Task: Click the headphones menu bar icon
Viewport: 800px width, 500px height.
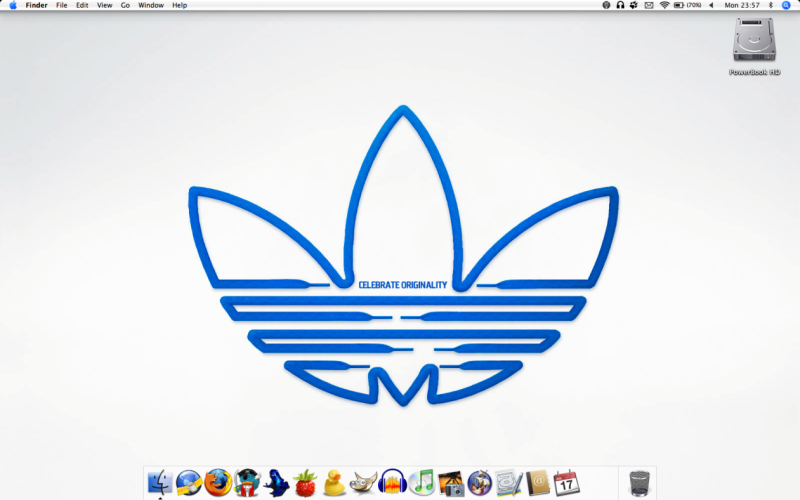Action: 620,5
